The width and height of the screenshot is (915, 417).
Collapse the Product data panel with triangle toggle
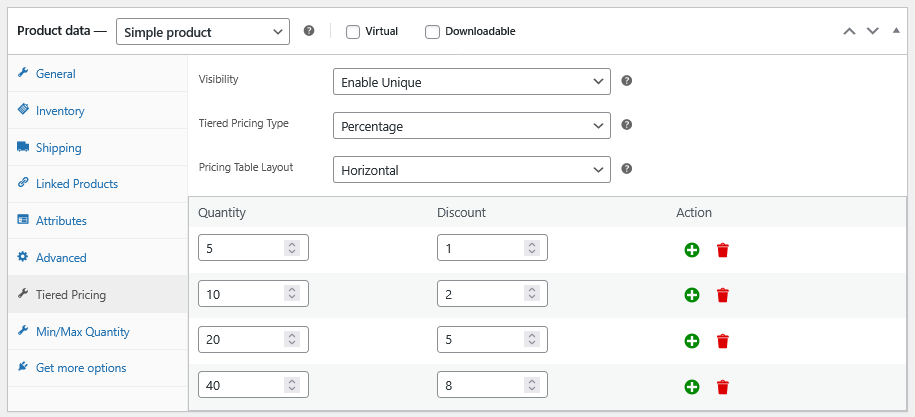895,32
